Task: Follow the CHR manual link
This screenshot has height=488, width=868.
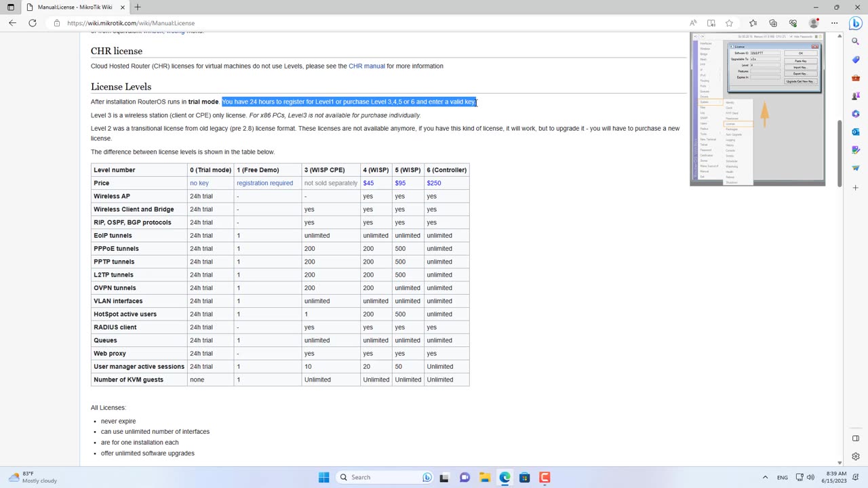Action: tap(367, 66)
